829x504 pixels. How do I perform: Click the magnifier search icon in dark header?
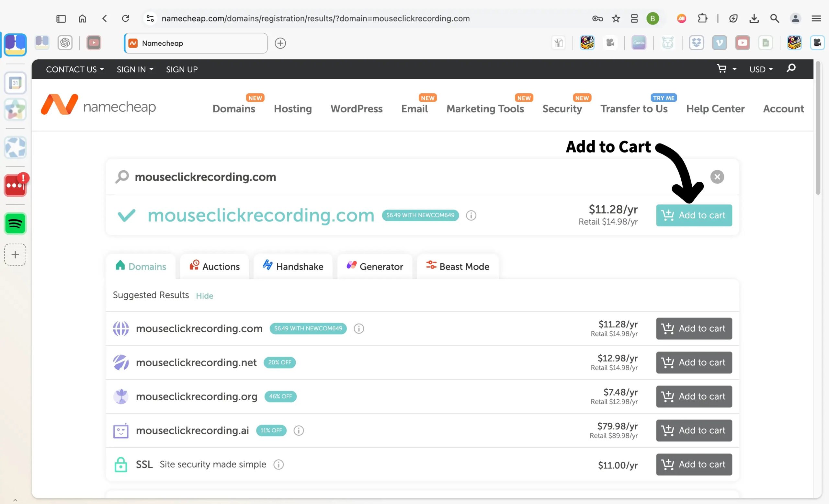[791, 68]
